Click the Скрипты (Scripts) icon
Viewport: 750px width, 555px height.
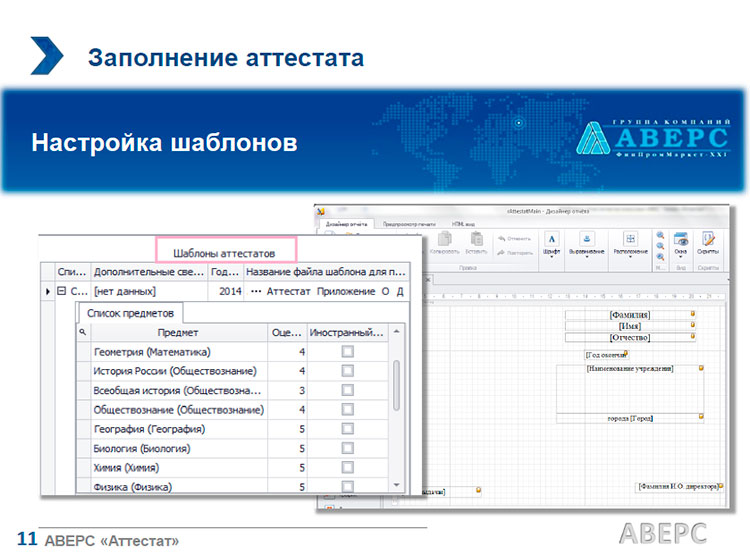pyautogui.click(x=708, y=243)
